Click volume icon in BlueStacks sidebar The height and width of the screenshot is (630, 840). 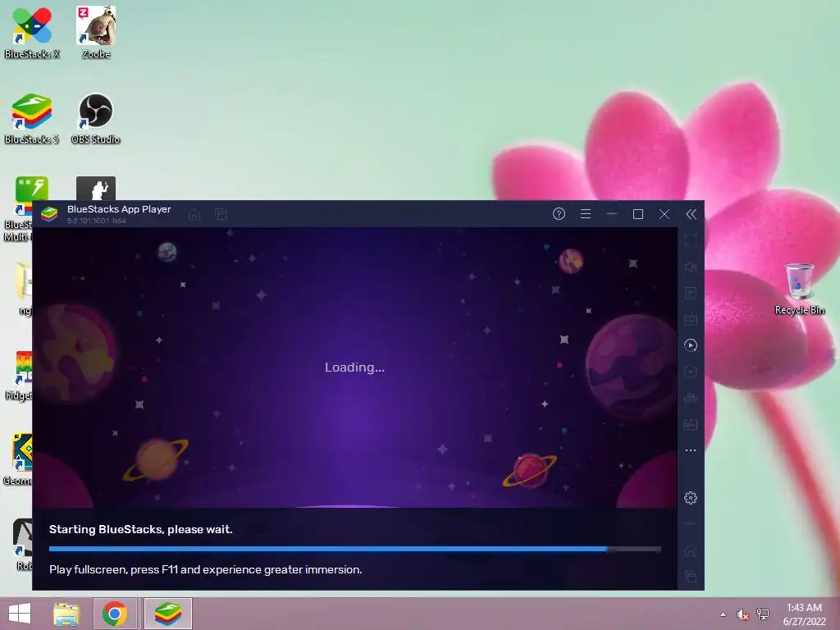pos(691,267)
